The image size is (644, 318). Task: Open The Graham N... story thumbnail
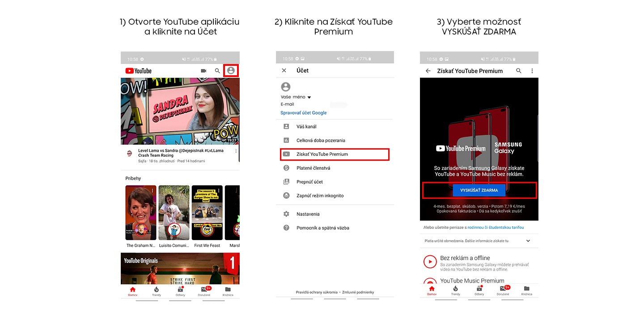click(x=141, y=213)
